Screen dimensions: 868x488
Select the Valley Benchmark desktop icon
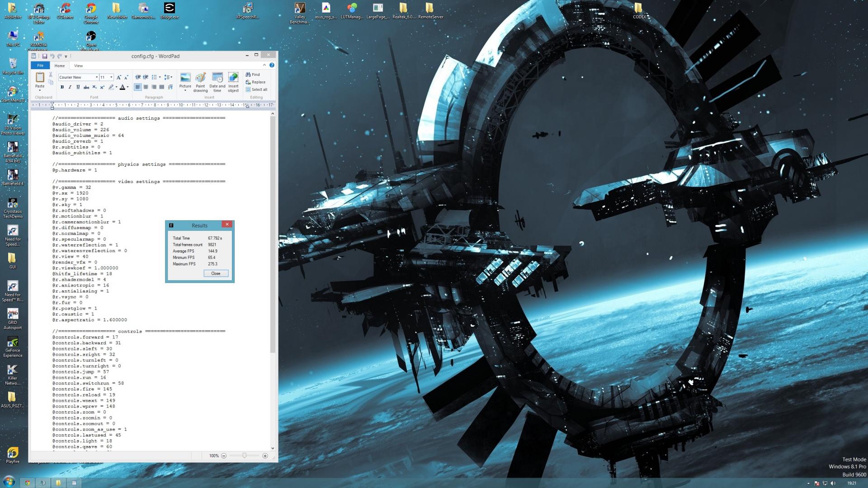tap(300, 14)
